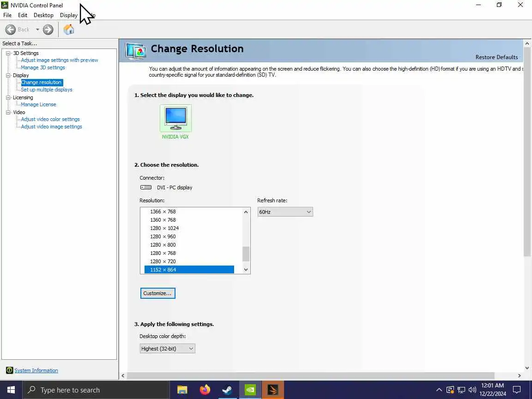The width and height of the screenshot is (532, 399).
Task: Click the network tray icon
Action: (461, 390)
